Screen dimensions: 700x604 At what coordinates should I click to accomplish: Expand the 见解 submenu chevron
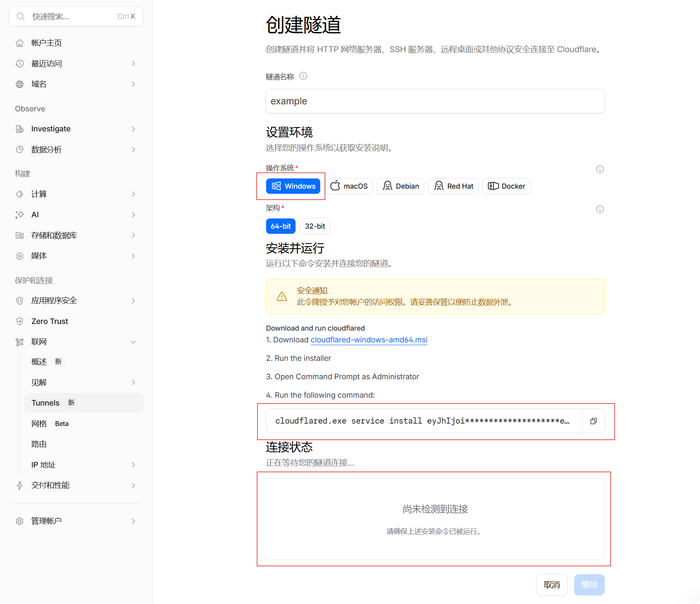tap(133, 382)
